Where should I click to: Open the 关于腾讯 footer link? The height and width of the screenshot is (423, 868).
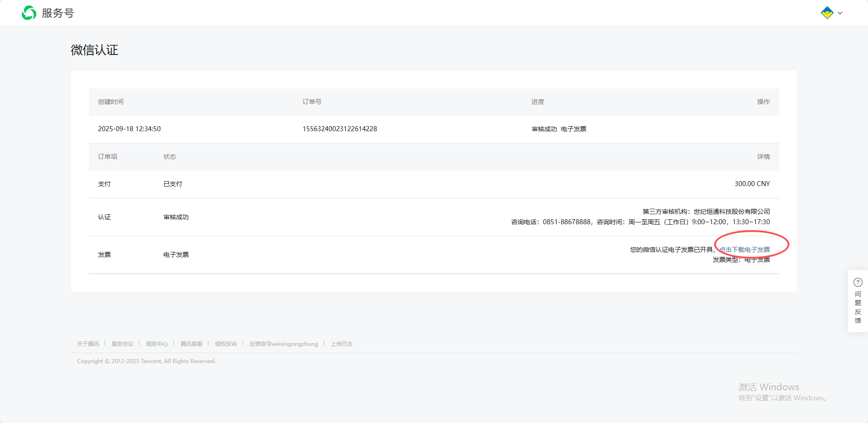[88, 344]
